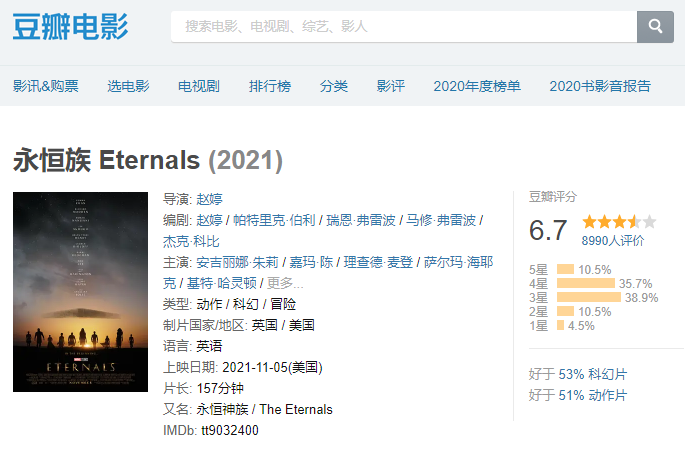Click director 赵婷 link after 导演
The image size is (685, 457).
pyautogui.click(x=209, y=199)
